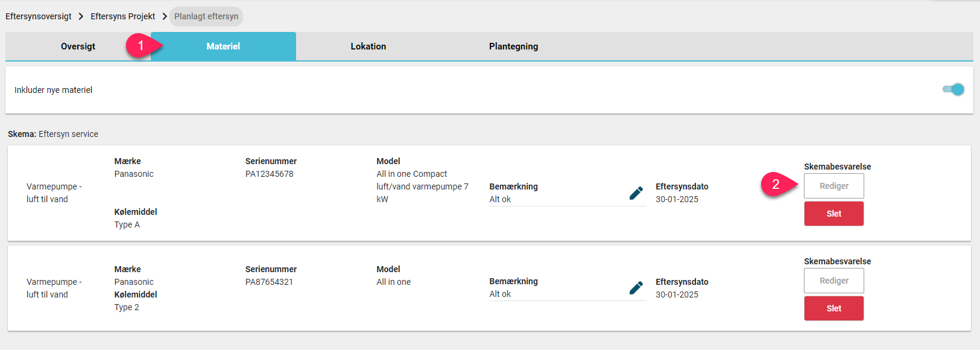Viewport: 980px width, 350px height.
Task: Click Slet for serial number PA12345678
Action: [834, 214]
